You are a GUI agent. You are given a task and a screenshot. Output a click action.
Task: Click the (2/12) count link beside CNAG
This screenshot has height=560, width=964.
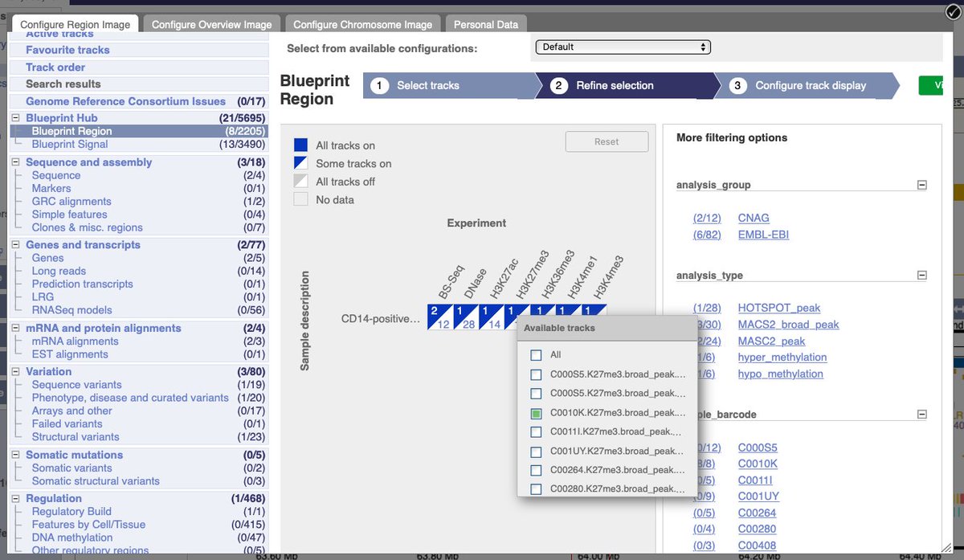pos(707,219)
